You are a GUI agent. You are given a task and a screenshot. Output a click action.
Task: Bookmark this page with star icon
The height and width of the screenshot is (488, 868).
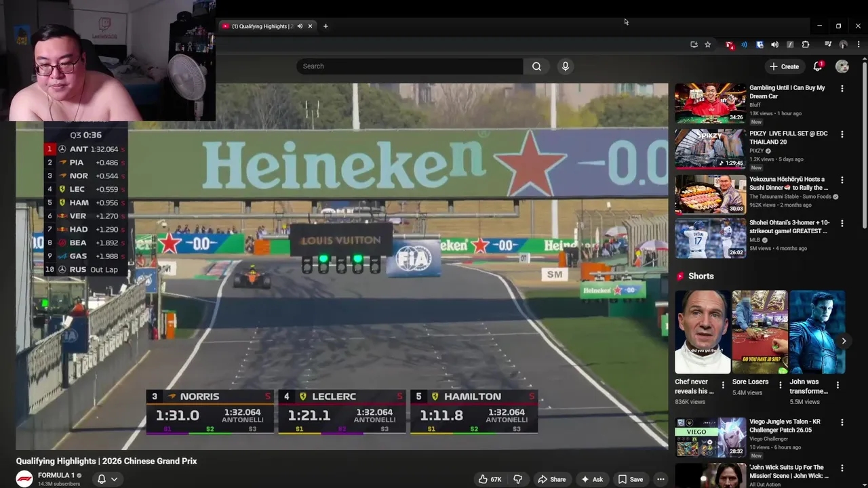pos(708,45)
